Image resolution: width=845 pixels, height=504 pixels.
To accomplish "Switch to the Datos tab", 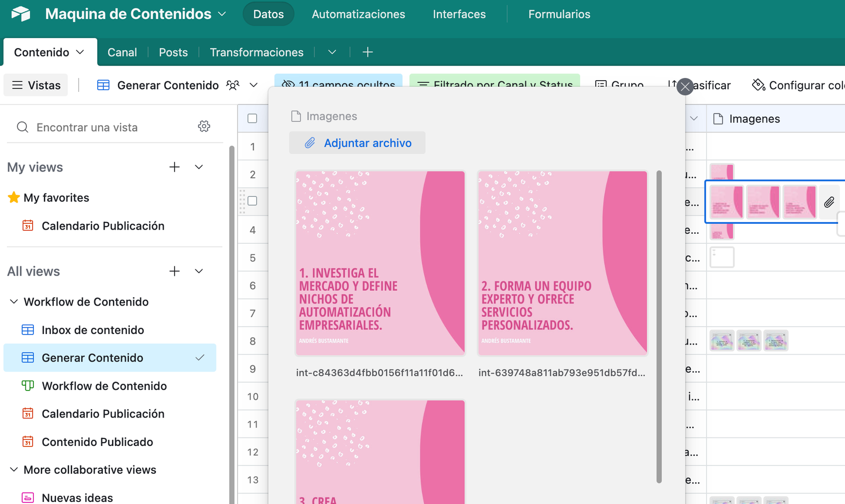I will [x=268, y=14].
